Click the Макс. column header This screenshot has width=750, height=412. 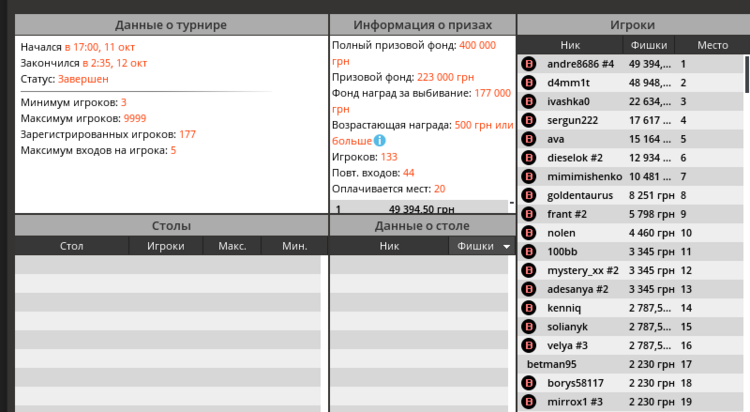coord(232,246)
